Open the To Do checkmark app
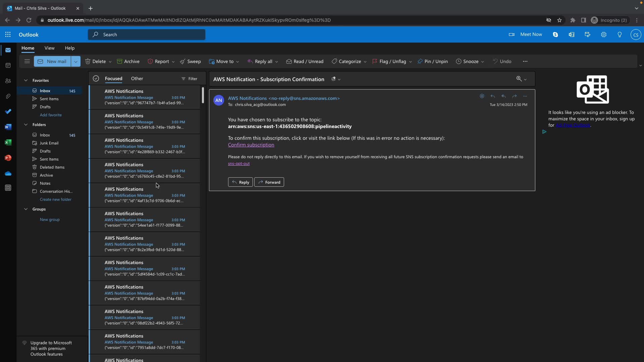The height and width of the screenshot is (362, 644). (8, 112)
